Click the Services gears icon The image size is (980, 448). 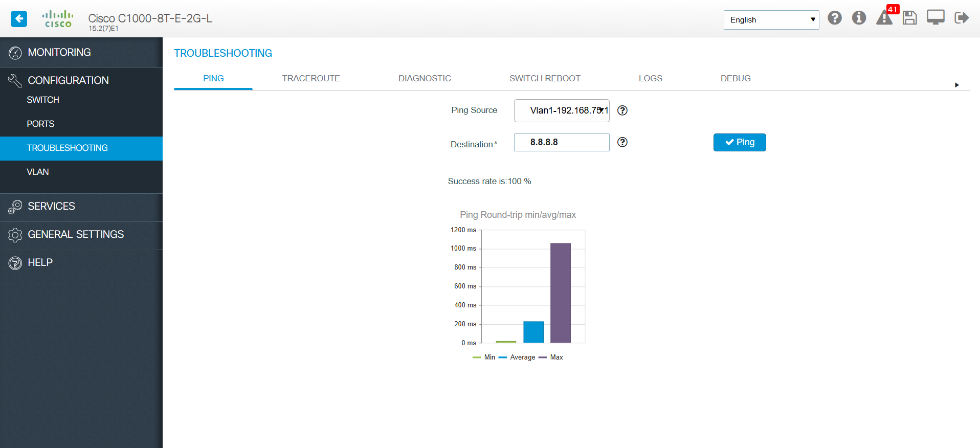15,207
